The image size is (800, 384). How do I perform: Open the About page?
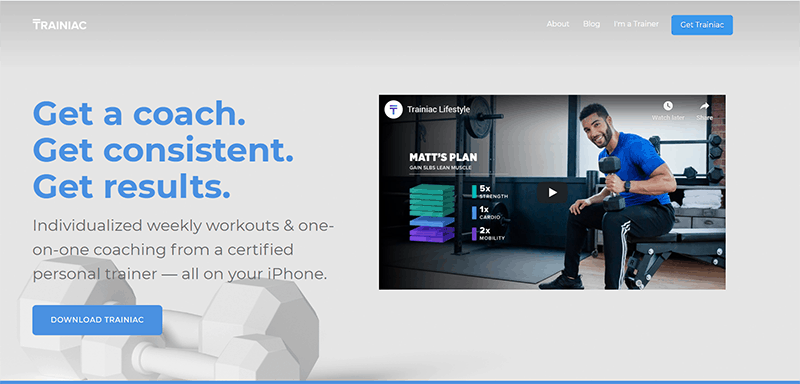click(558, 24)
